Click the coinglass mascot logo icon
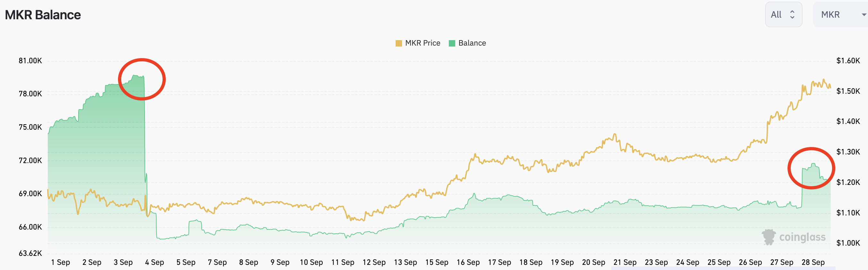This screenshot has width=868, height=270. click(x=769, y=237)
